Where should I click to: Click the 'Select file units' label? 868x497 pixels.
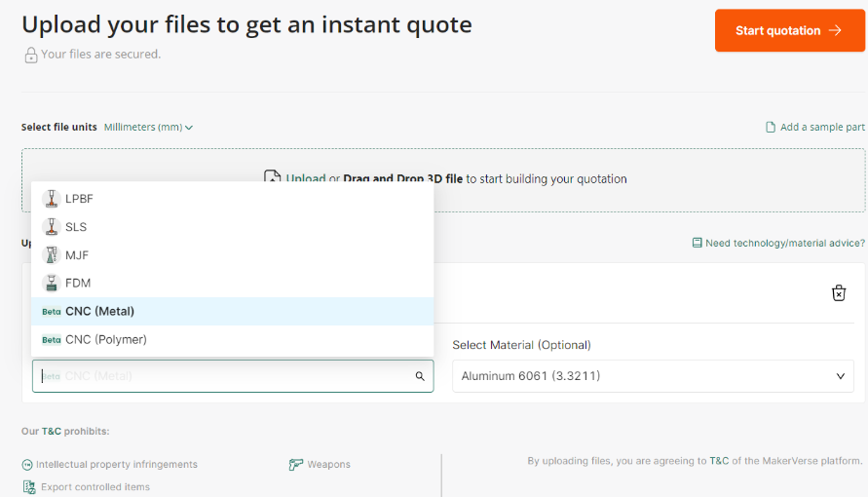[x=59, y=128]
